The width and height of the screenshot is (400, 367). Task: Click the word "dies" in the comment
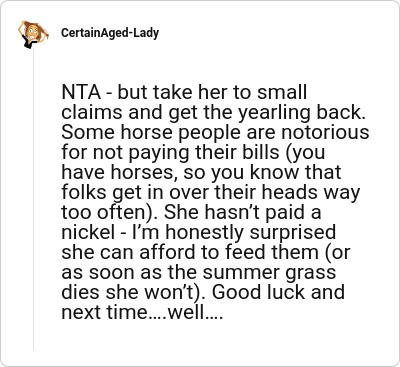click(x=81, y=292)
